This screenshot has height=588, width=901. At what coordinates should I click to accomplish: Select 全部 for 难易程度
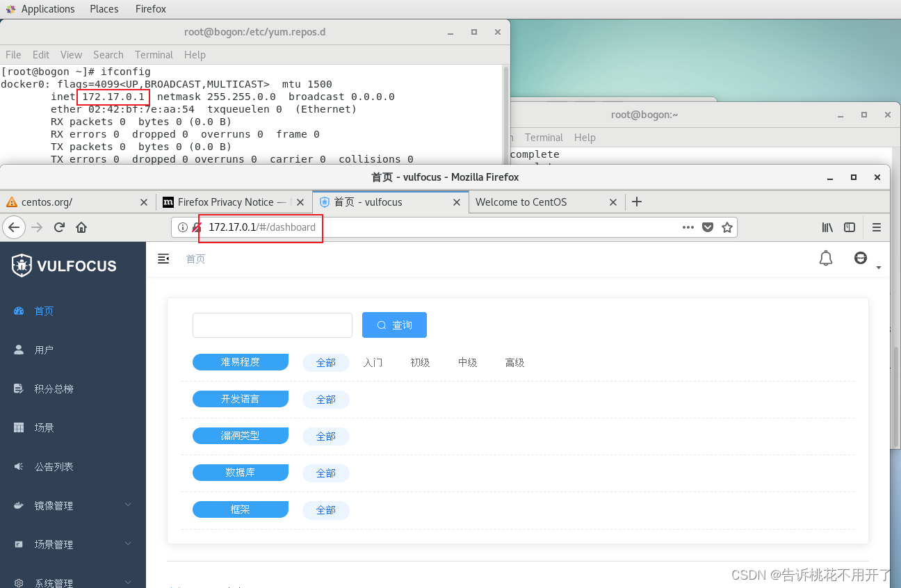[326, 362]
